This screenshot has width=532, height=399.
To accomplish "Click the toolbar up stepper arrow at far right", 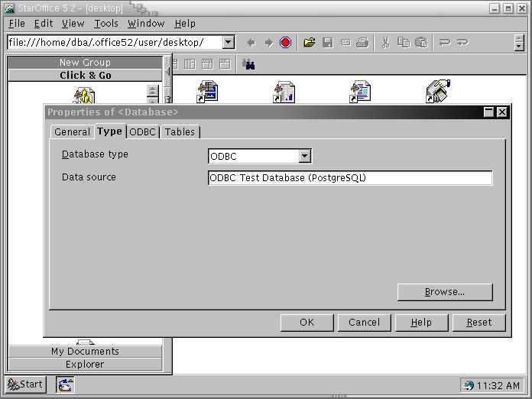I will (519, 38).
